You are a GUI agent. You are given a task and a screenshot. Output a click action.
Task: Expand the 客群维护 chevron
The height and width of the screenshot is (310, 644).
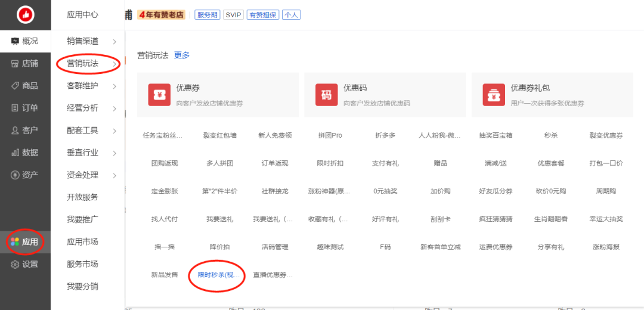tap(114, 86)
